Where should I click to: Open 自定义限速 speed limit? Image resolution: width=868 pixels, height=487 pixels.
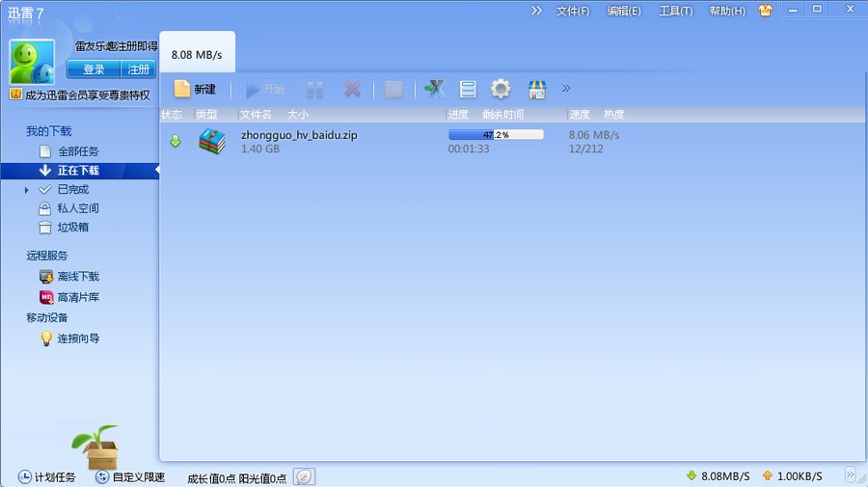tap(130, 477)
